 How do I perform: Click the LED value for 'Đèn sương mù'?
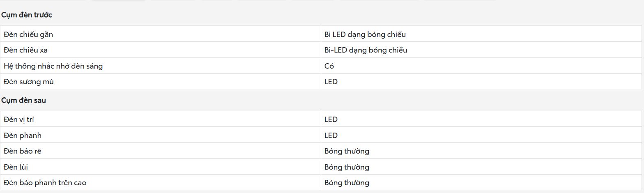(x=331, y=82)
